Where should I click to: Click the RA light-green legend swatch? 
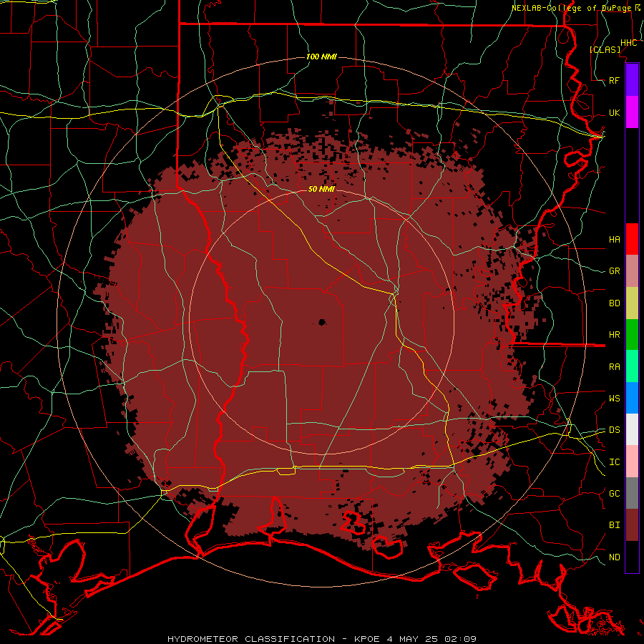[632, 366]
